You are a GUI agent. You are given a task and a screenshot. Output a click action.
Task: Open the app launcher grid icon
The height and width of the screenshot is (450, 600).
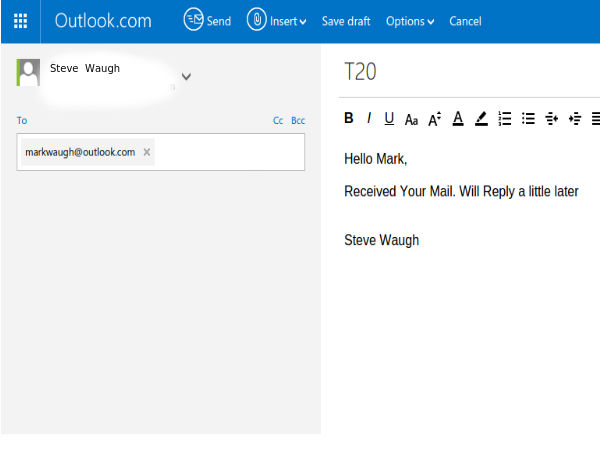point(20,21)
